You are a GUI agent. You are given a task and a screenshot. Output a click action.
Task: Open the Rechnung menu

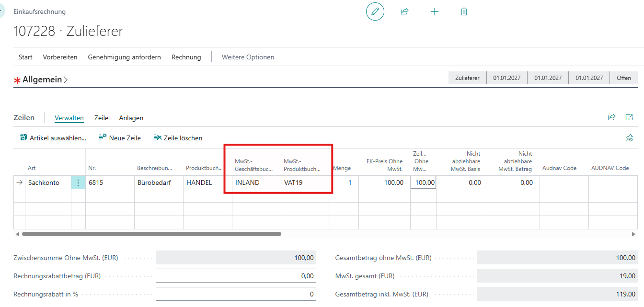pos(186,57)
